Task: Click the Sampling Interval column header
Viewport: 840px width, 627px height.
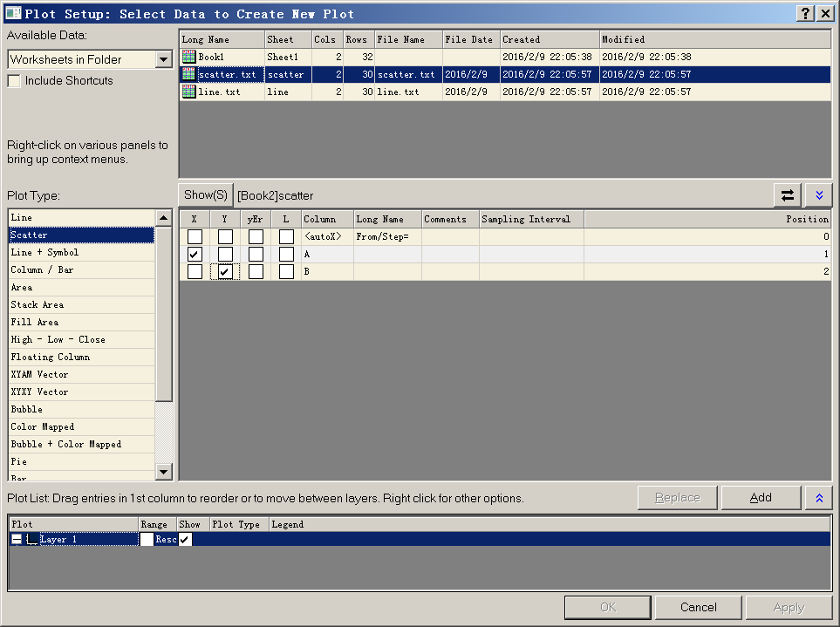Action: [531, 219]
